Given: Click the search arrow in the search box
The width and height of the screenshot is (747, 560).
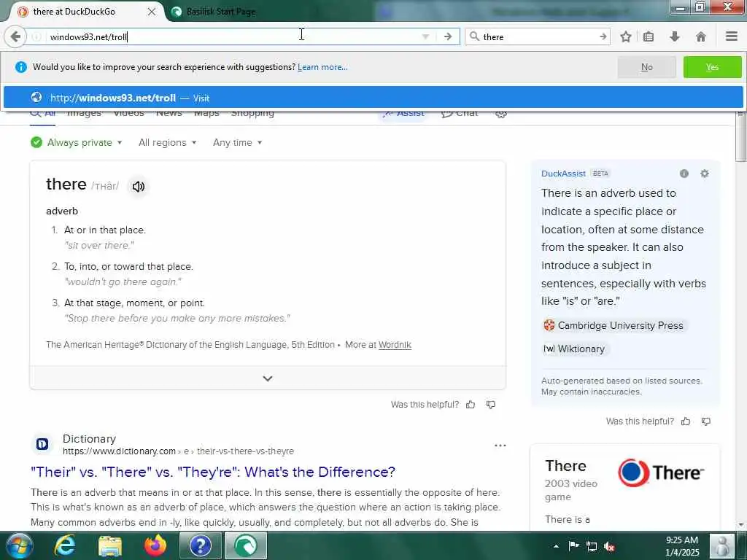Looking at the screenshot, I should tap(603, 36).
